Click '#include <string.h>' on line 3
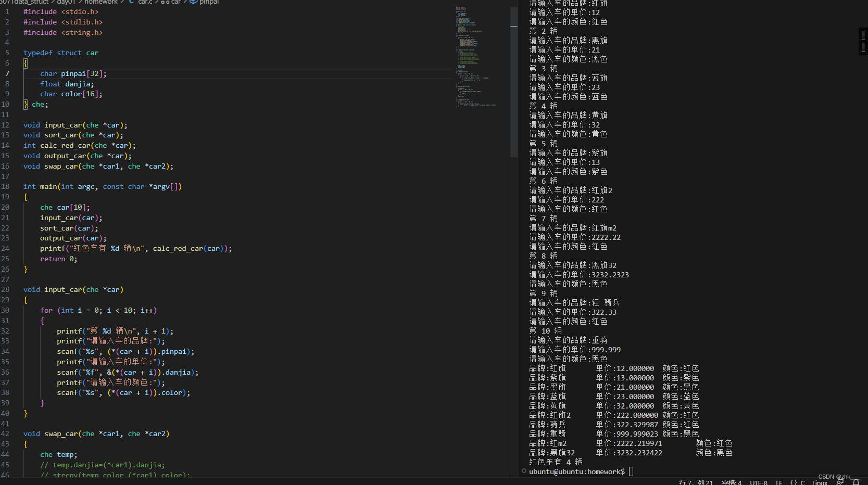The image size is (868, 485). point(63,32)
